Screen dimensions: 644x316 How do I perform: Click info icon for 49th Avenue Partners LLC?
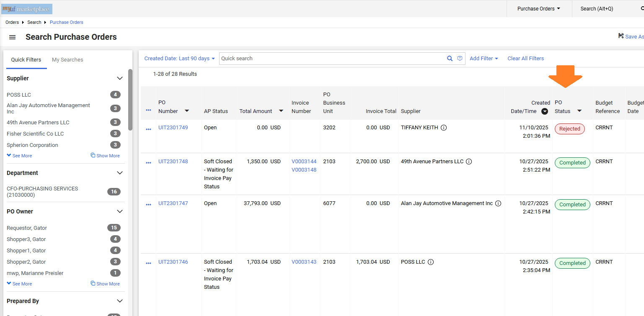point(469,162)
